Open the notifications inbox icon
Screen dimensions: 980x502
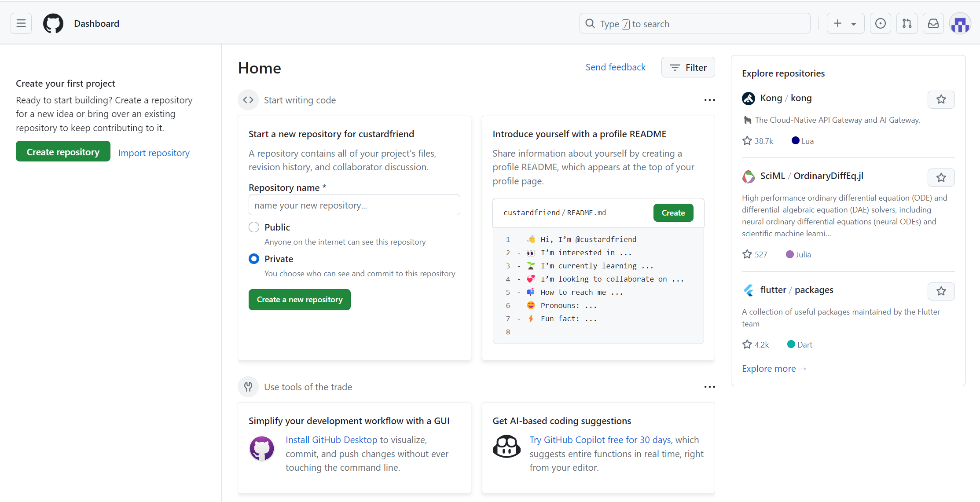(933, 23)
